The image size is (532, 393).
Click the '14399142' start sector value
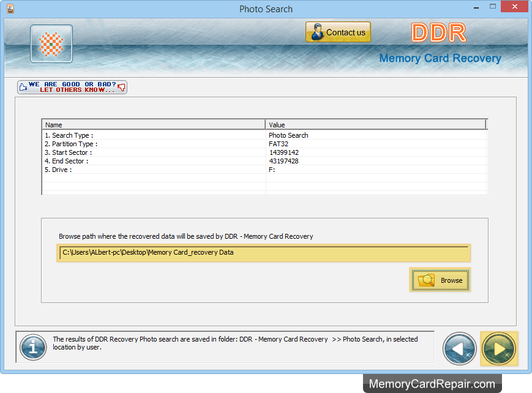pyautogui.click(x=284, y=152)
